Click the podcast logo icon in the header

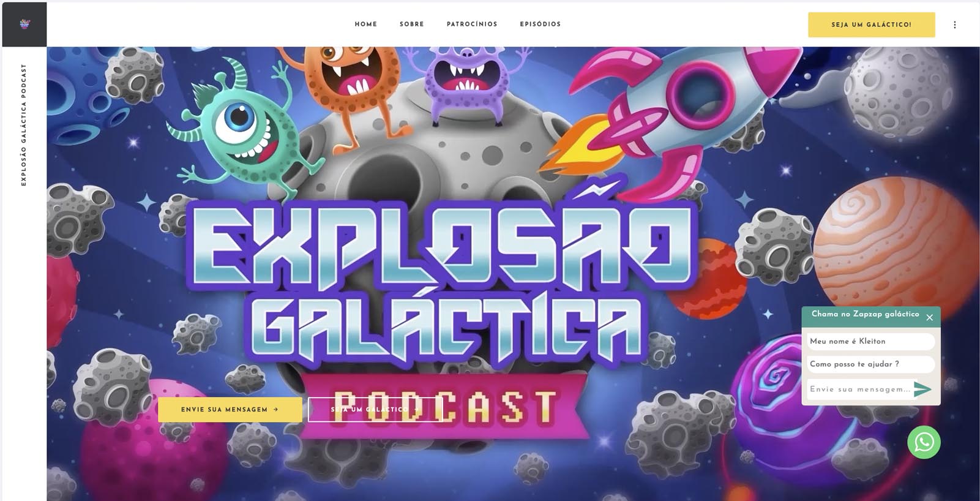pos(24,24)
